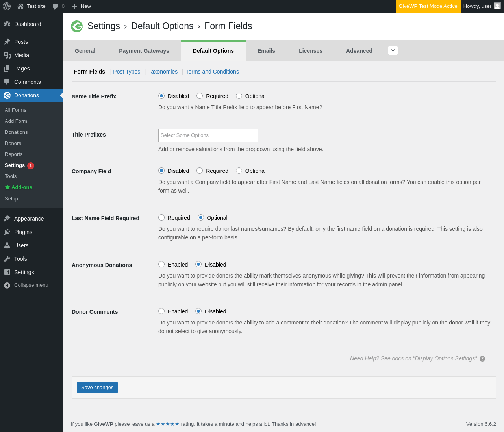
Task: Click the Tools wrench icon
Action: pyautogui.click(x=7, y=259)
